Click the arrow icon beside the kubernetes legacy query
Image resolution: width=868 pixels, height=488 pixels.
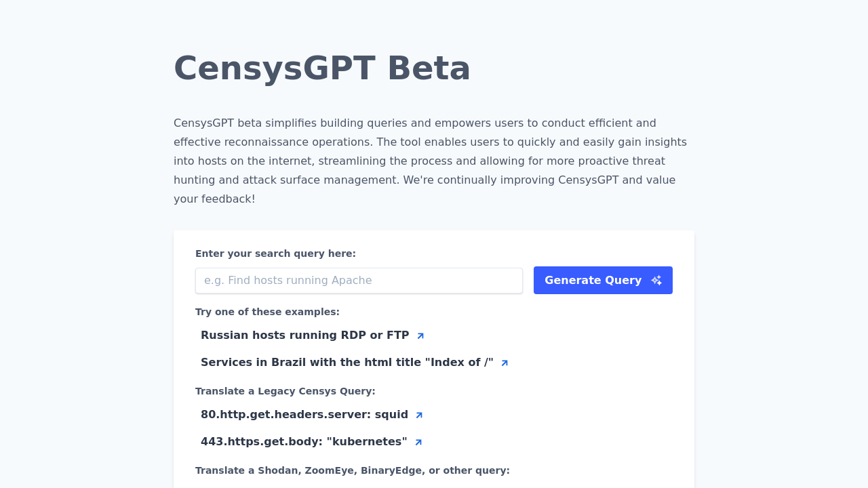418,442
